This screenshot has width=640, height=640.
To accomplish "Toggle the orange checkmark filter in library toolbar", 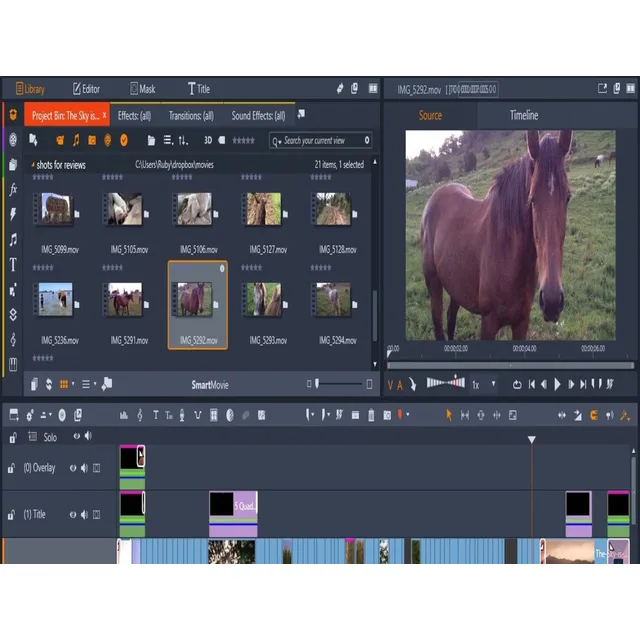I will (x=124, y=140).
